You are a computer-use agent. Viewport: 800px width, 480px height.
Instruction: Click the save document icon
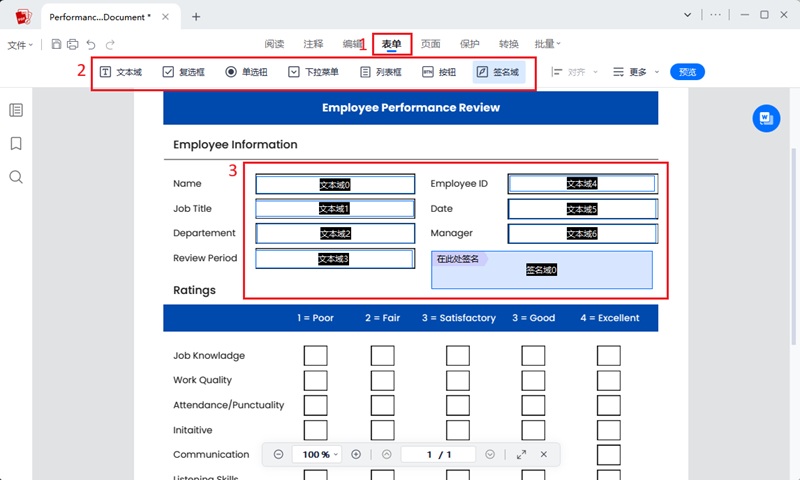point(57,44)
